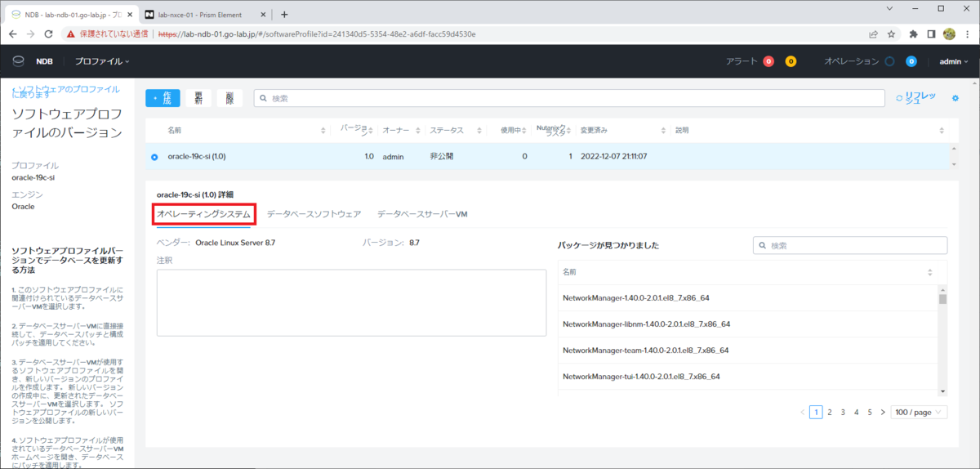Image resolution: width=980 pixels, height=469 pixels.
Task: Sort table by バージョン column
Action: tap(371, 131)
